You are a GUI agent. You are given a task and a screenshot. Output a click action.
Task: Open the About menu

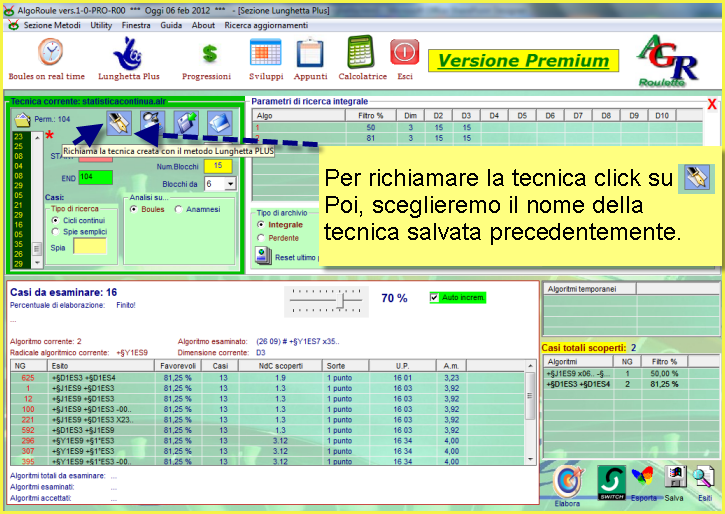tap(203, 25)
